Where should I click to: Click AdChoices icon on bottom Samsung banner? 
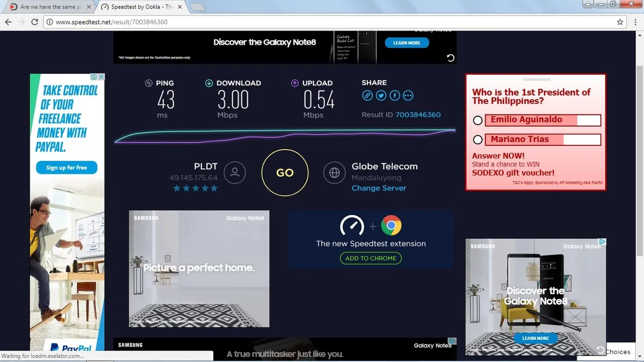click(x=452, y=341)
